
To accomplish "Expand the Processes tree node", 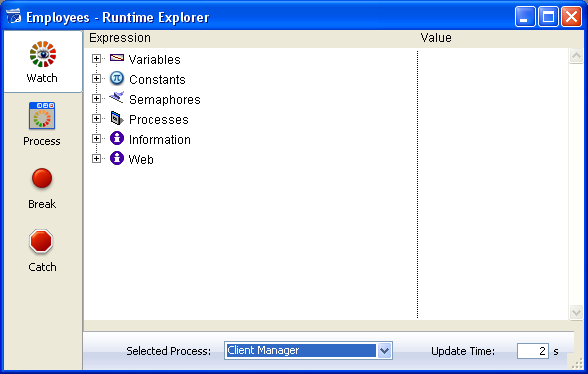I will [96, 119].
